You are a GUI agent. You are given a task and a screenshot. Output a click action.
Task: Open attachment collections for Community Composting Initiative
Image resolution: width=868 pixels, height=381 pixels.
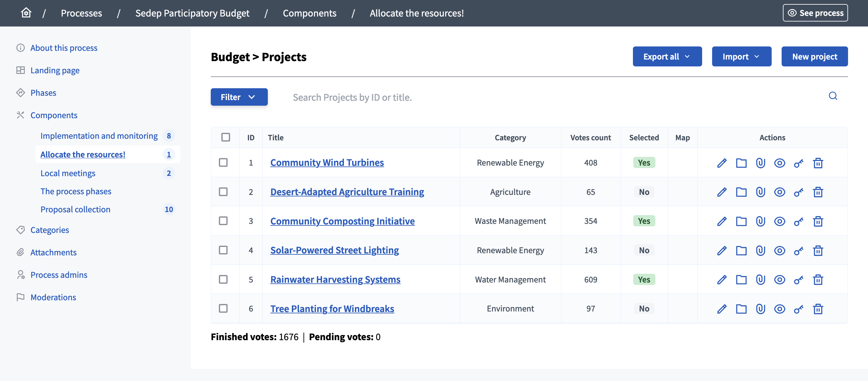[741, 221]
